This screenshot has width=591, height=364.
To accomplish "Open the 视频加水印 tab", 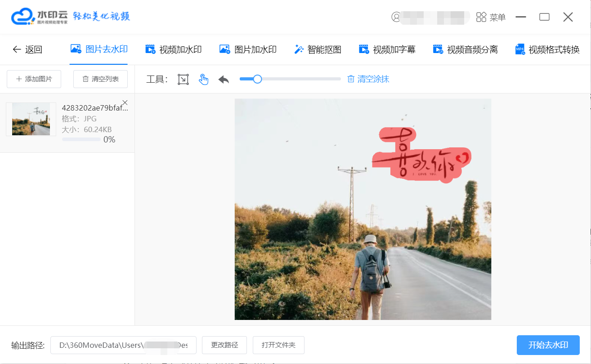I will [x=174, y=49].
